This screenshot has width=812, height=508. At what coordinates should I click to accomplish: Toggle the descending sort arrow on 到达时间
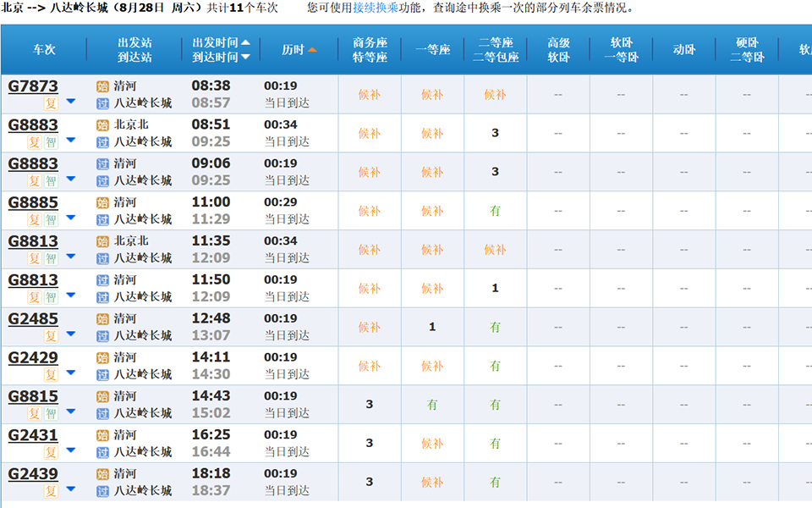tap(245, 58)
